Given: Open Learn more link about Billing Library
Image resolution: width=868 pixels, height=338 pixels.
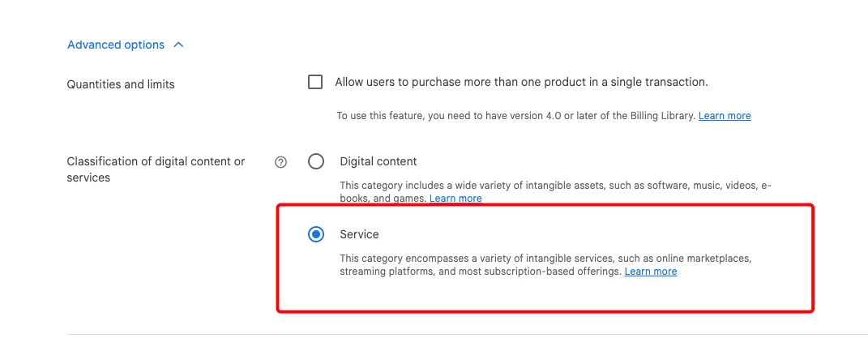Looking at the screenshot, I should pyautogui.click(x=725, y=116).
